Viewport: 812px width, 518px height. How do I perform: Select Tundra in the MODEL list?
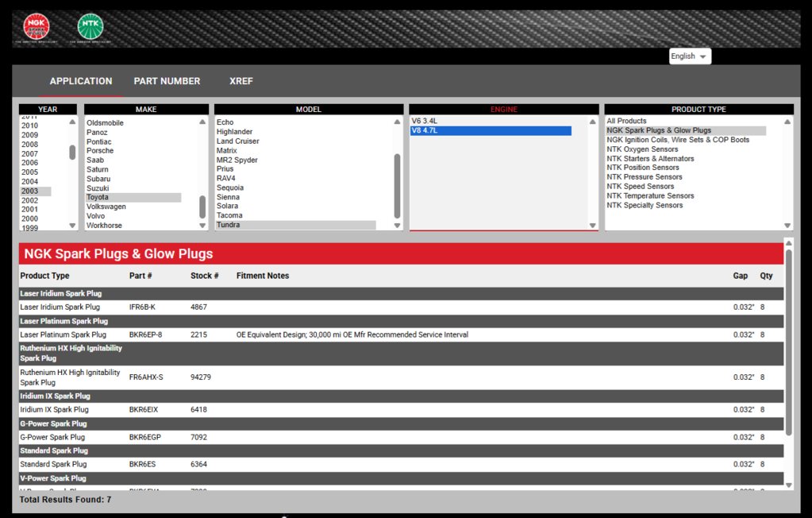point(296,225)
